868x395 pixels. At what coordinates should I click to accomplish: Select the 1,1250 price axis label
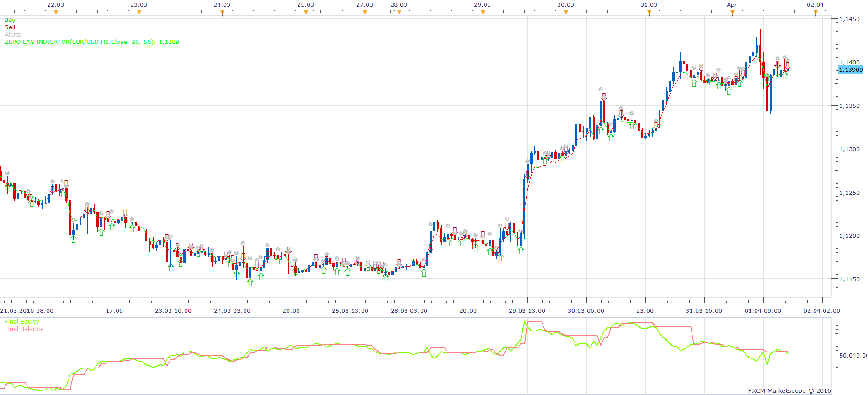pos(850,193)
